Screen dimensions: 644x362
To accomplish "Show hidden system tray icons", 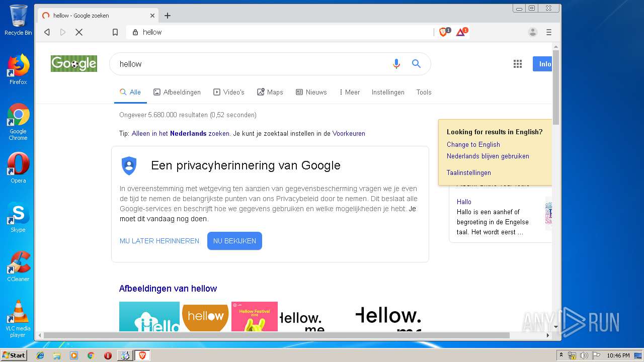I will click(x=561, y=355).
